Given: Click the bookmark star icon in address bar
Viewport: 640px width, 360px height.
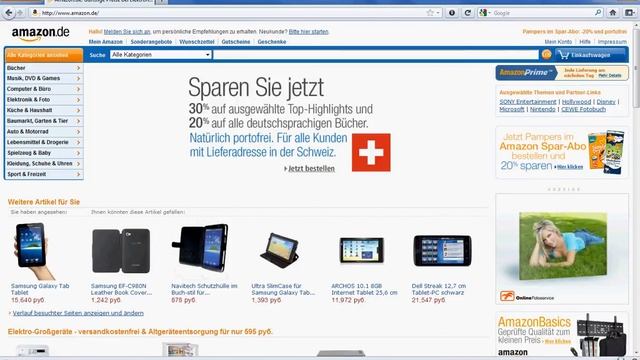Looking at the screenshot, I should [430, 13].
